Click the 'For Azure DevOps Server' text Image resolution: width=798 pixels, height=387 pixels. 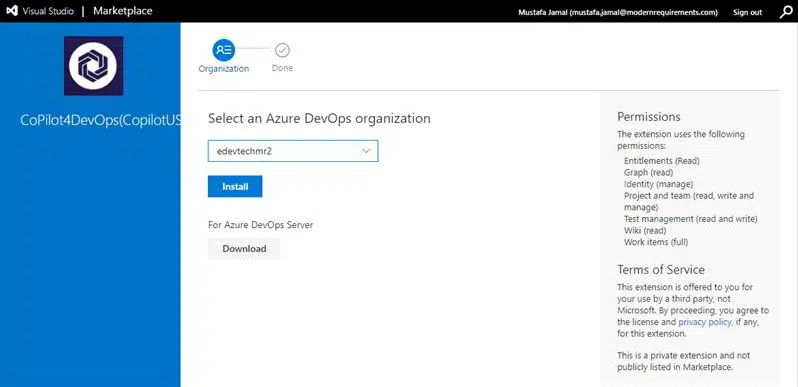(x=261, y=225)
